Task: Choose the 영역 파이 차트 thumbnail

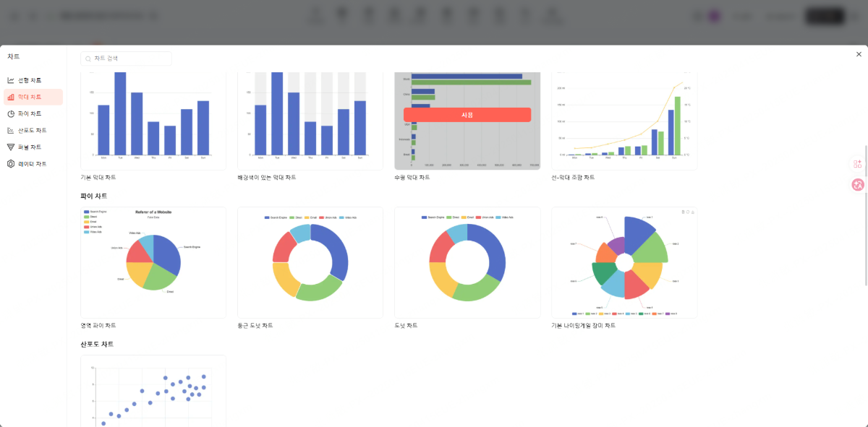Action: click(153, 262)
